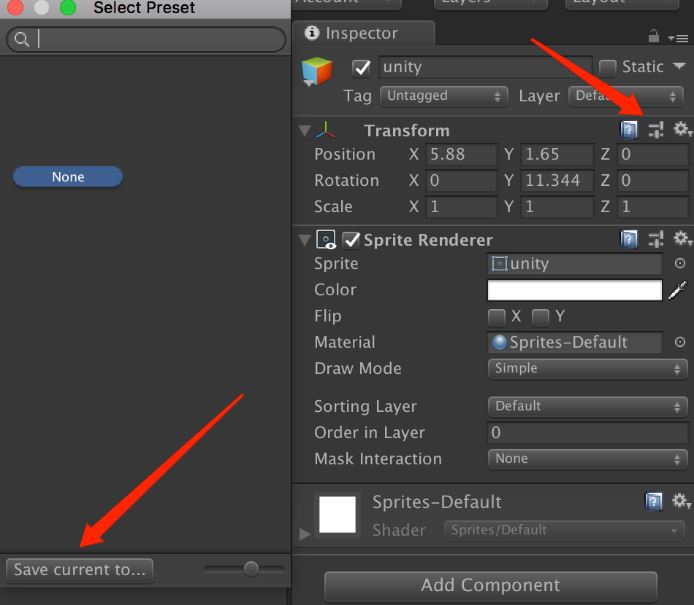
Task: Open Sprites-Default material help icon
Action: coord(654,502)
